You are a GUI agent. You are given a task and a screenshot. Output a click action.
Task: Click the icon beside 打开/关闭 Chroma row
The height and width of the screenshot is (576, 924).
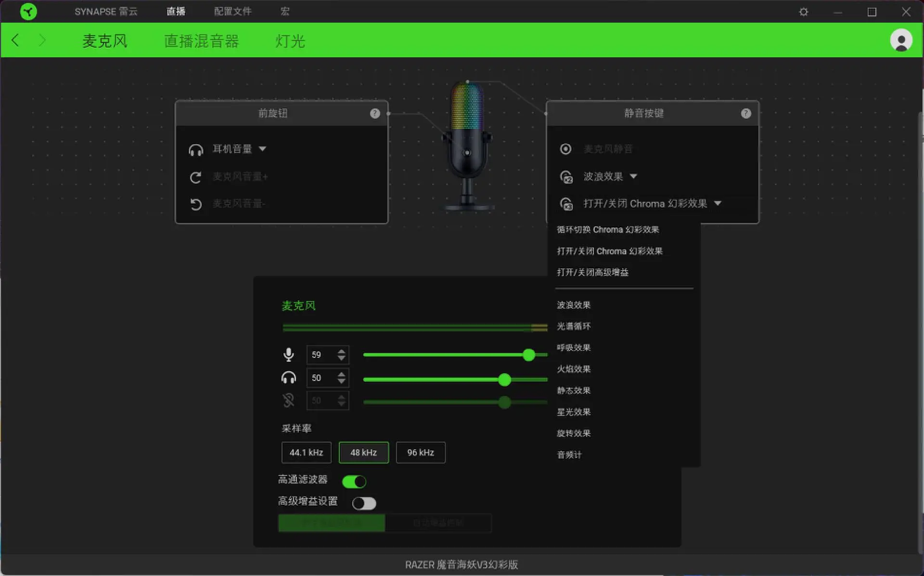click(x=566, y=204)
